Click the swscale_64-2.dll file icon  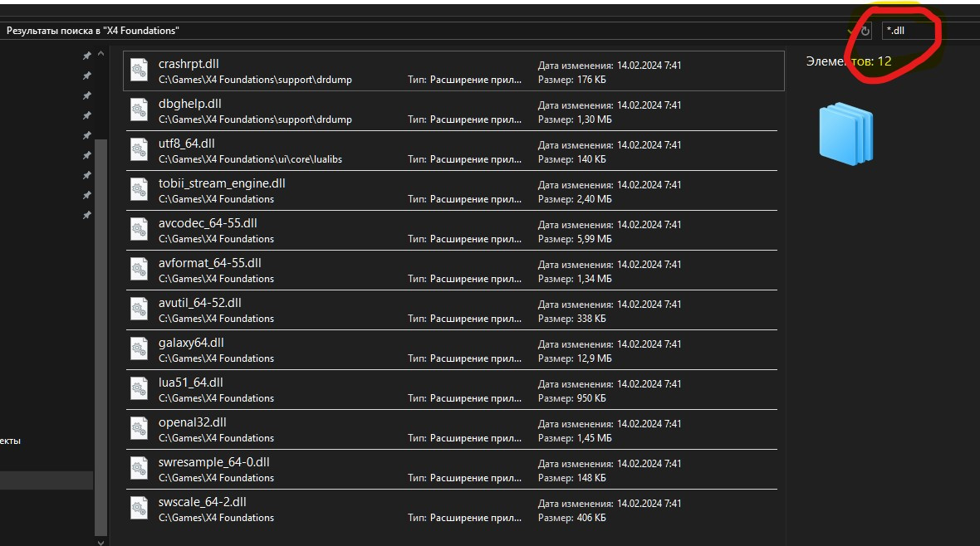(140, 509)
